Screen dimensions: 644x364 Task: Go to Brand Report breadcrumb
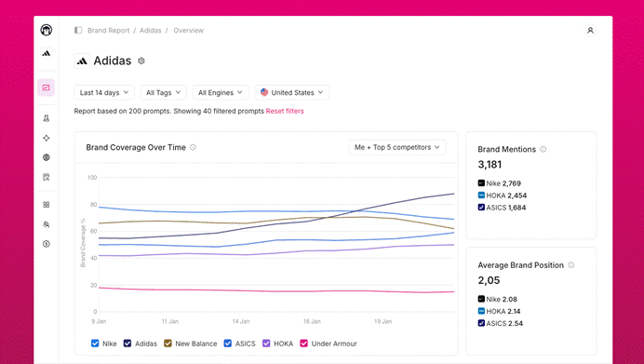[109, 31]
